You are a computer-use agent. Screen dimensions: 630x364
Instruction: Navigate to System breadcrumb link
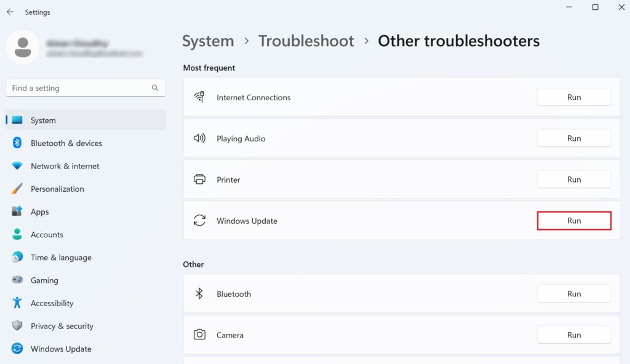click(x=208, y=41)
